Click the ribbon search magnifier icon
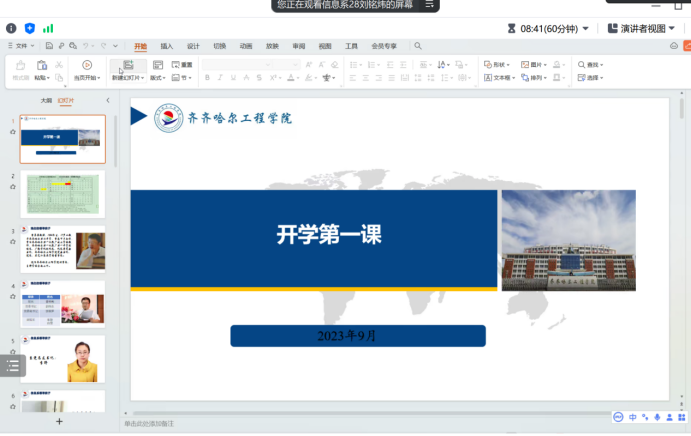The width and height of the screenshot is (691, 436). [x=418, y=46]
